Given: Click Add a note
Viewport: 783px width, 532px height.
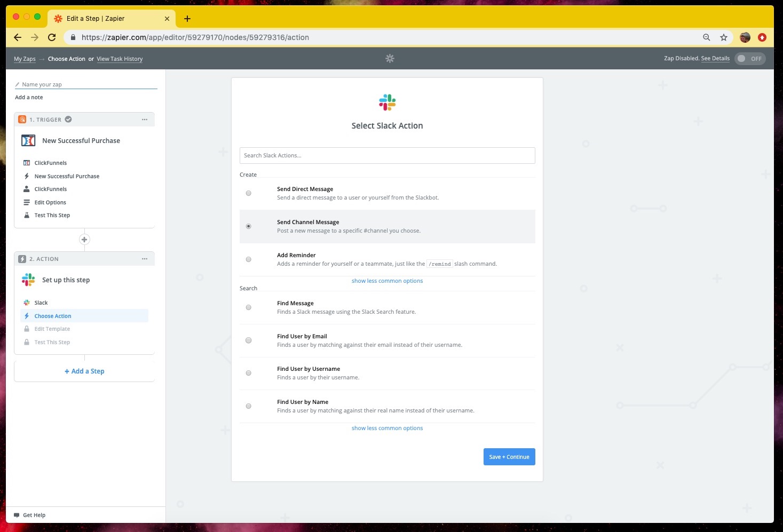Looking at the screenshot, I should pyautogui.click(x=29, y=98).
